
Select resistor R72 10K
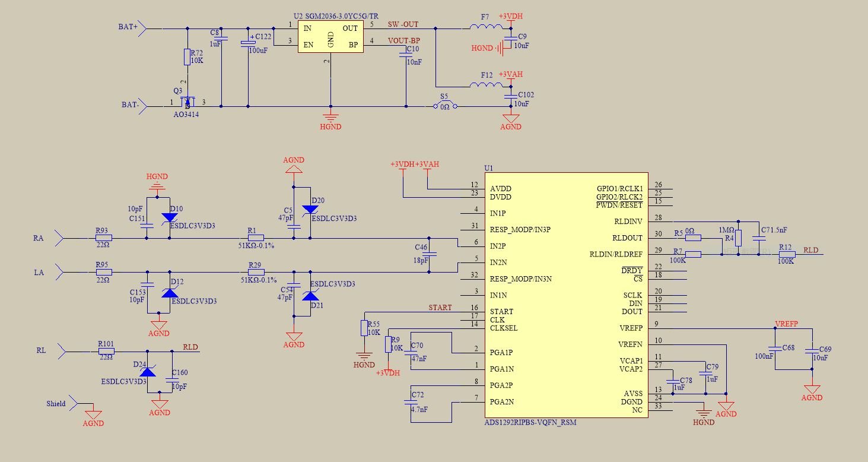[187, 57]
